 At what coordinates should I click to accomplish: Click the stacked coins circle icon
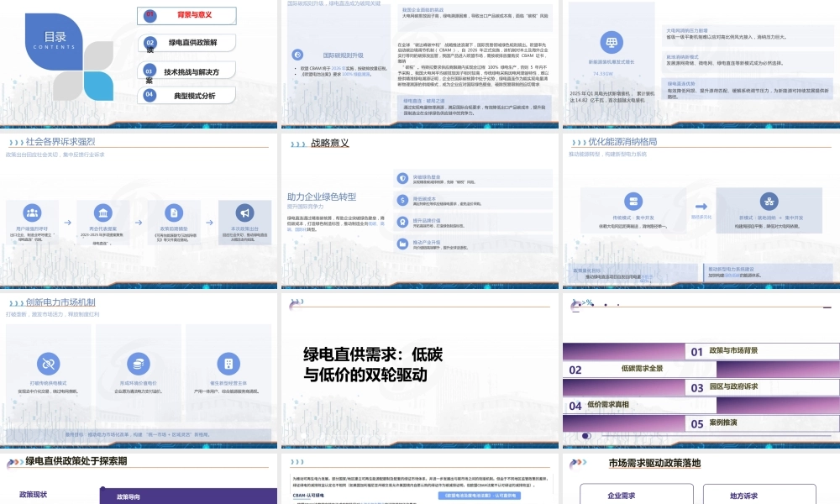click(x=135, y=363)
